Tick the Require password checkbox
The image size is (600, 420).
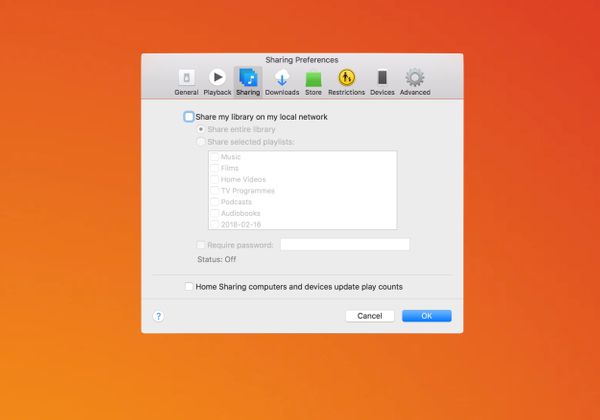(202, 244)
